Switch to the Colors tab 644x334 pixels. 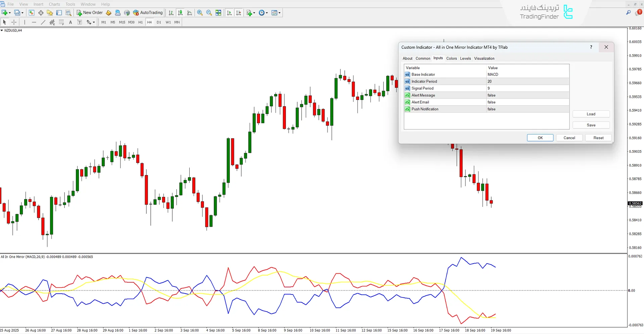[451, 58]
